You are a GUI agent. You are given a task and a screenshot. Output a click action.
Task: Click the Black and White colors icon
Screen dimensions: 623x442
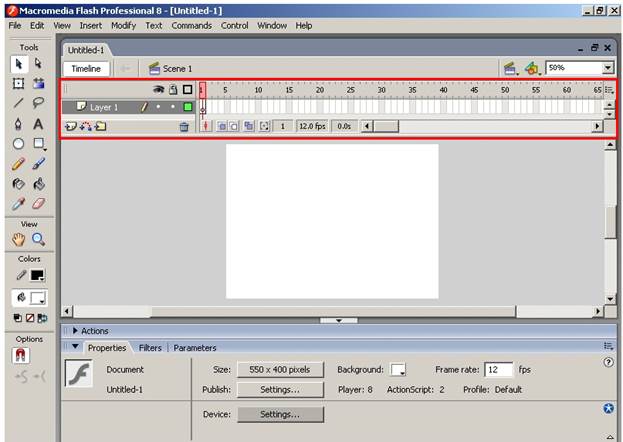coord(17,318)
